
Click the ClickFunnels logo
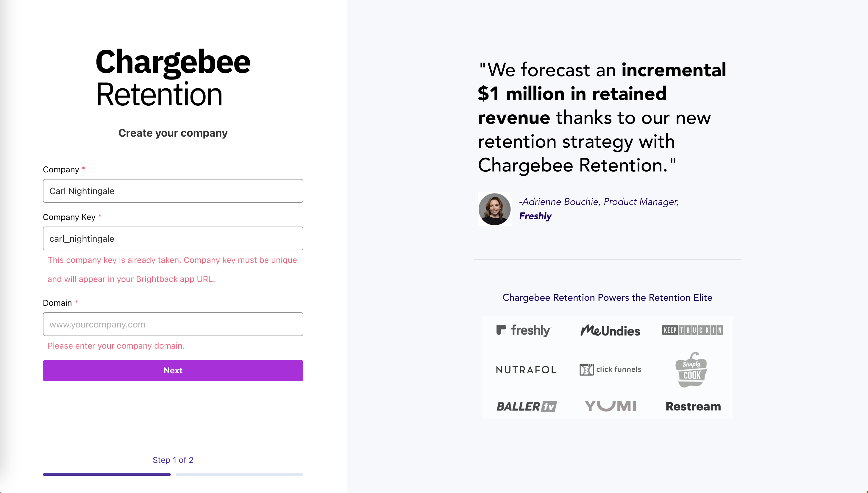[610, 369]
